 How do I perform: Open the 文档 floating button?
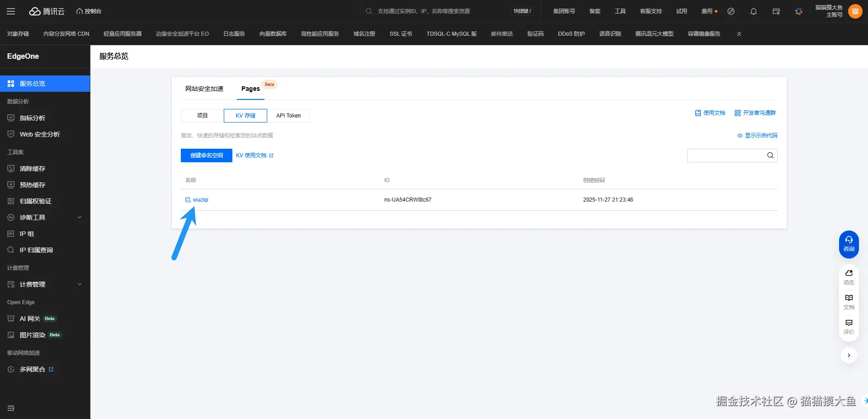849,302
